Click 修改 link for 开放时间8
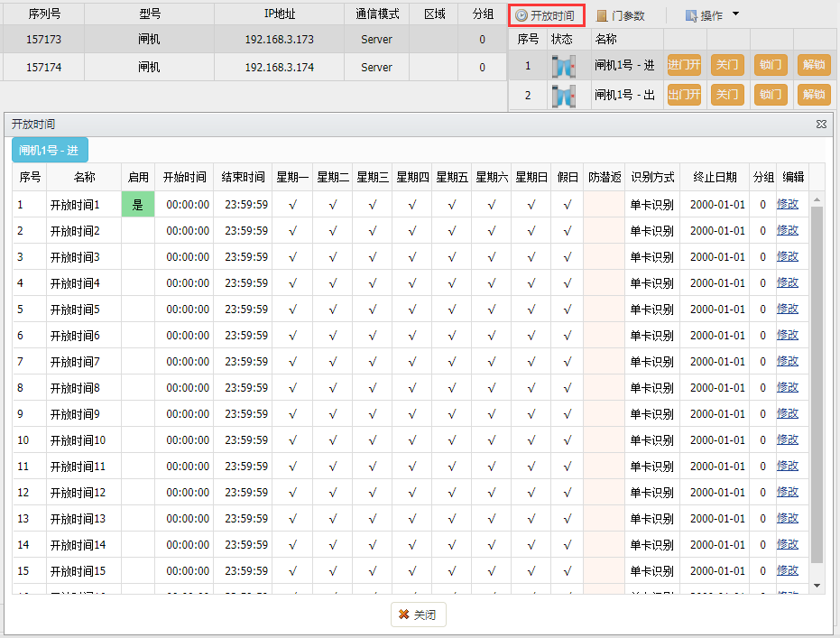Viewport: 840px width, 638px height. click(x=788, y=387)
